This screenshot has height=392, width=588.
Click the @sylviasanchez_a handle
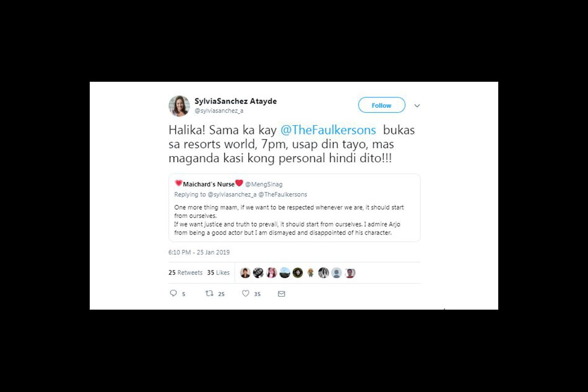click(218, 111)
